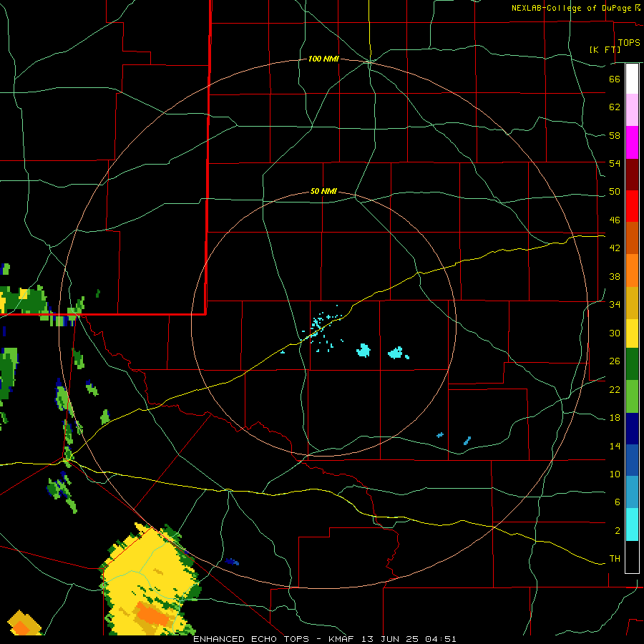The width and height of the screenshot is (644, 644).
Task: Click the navy blue legend swatch
Action: [x=632, y=429]
